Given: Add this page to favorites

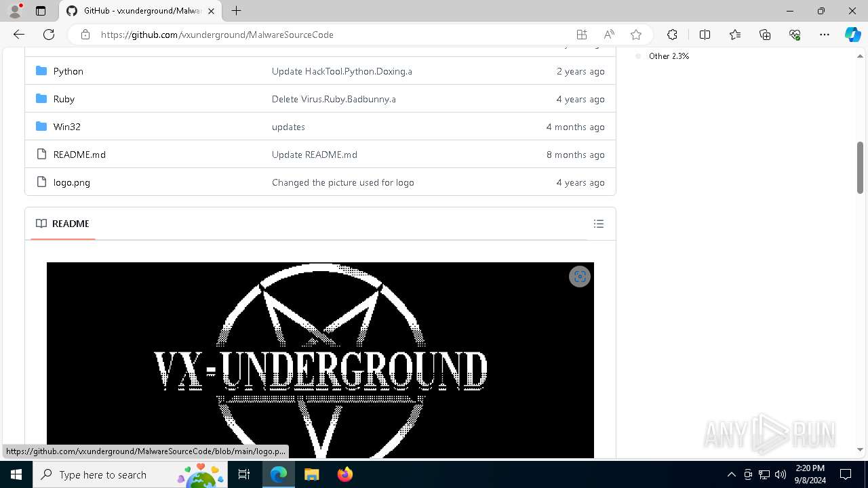Looking at the screenshot, I should [x=636, y=35].
